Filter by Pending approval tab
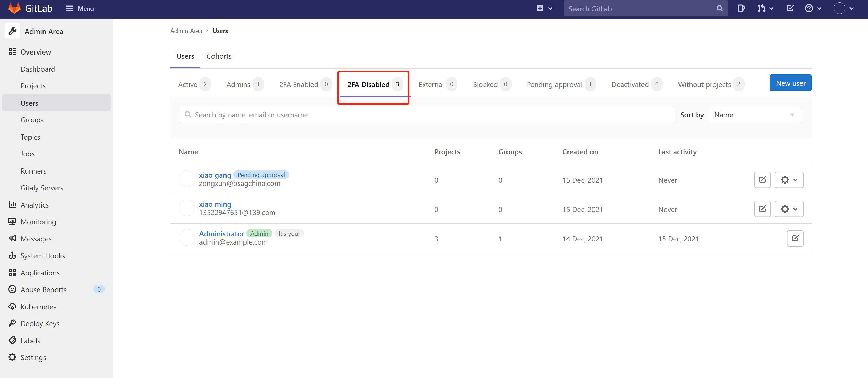868x378 pixels. pos(561,84)
